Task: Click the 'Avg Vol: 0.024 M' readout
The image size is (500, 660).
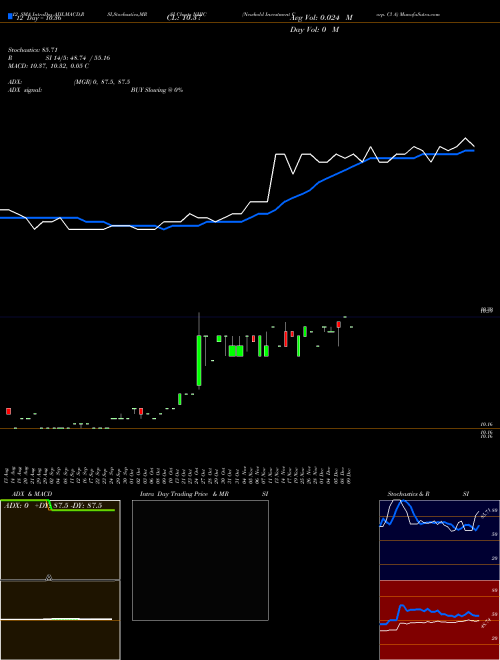Action: (321, 18)
